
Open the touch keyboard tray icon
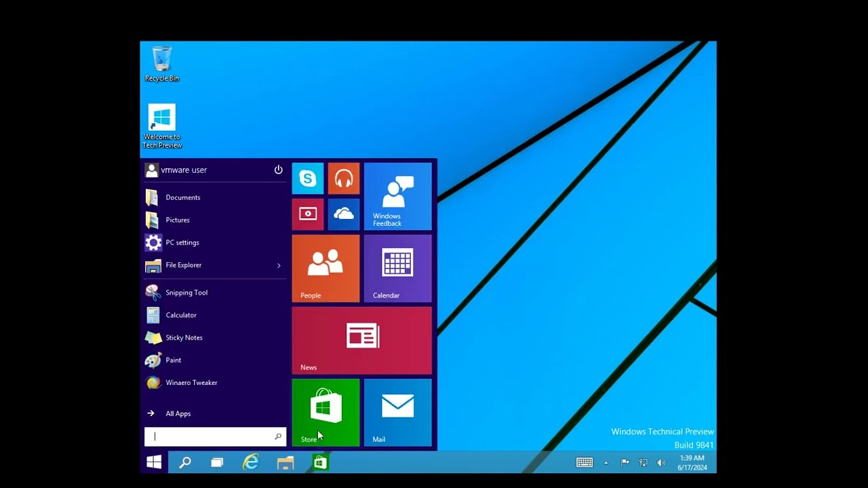pyautogui.click(x=585, y=462)
